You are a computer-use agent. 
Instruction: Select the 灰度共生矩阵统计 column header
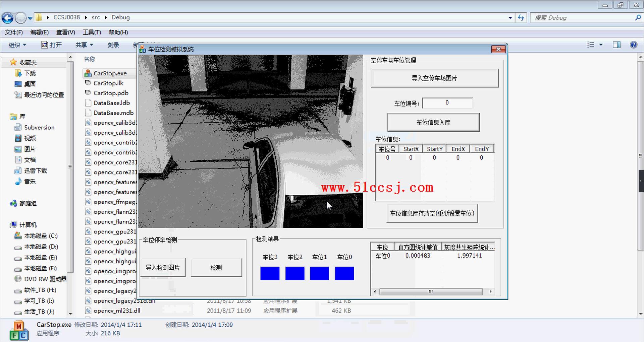[469, 247]
